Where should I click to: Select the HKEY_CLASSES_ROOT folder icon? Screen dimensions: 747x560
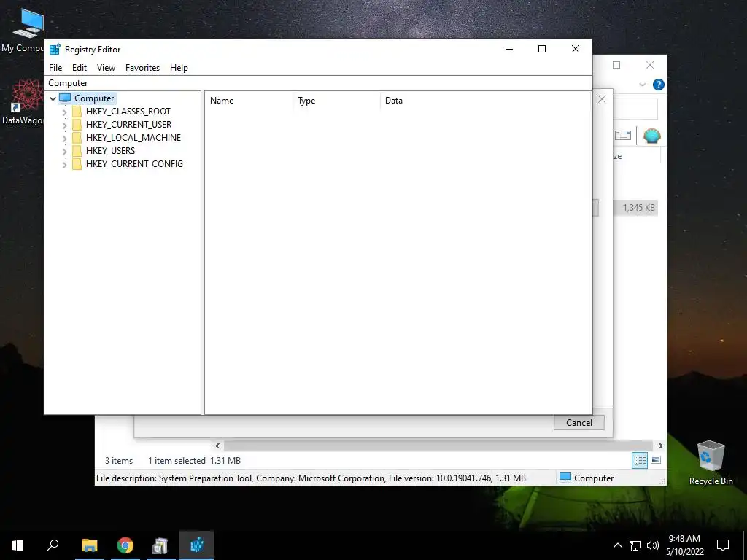pyautogui.click(x=77, y=112)
